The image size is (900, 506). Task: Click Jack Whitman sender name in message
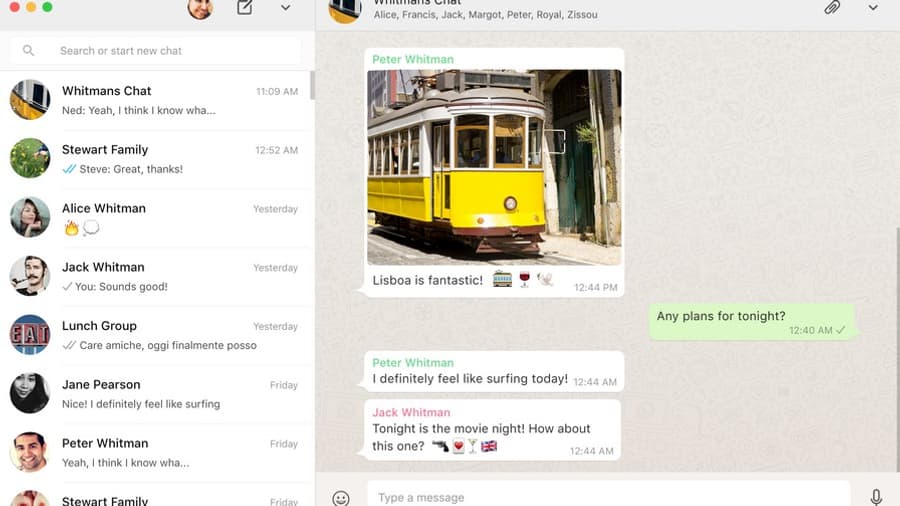click(411, 412)
